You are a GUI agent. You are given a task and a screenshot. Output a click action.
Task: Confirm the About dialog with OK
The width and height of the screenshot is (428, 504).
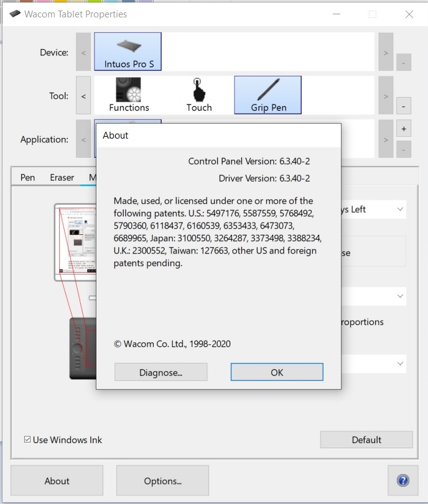pyautogui.click(x=277, y=372)
